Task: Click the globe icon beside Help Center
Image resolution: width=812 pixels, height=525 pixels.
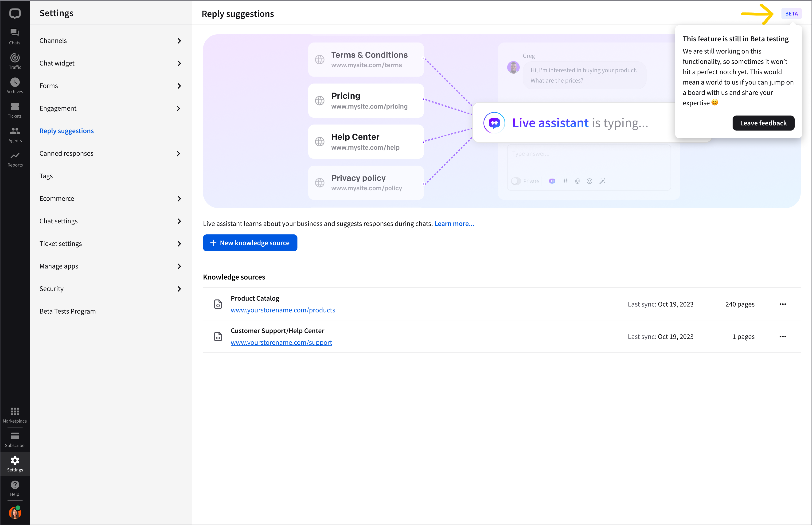Action: click(x=319, y=141)
